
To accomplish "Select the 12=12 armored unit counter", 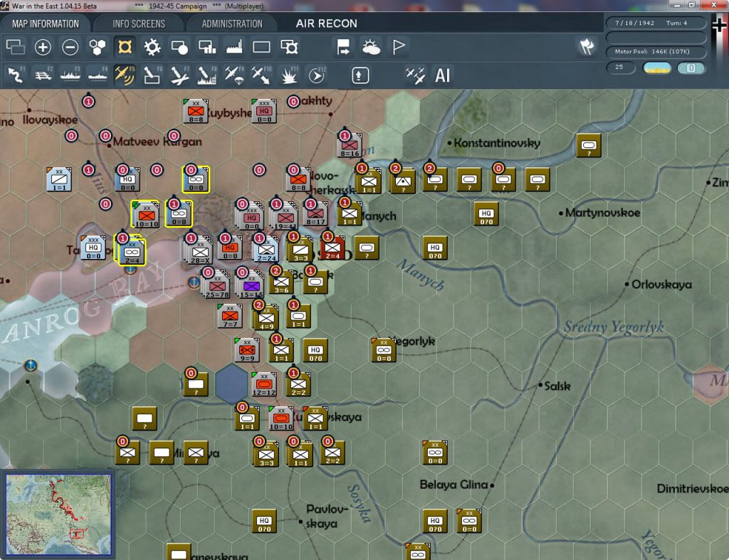I will [264, 384].
